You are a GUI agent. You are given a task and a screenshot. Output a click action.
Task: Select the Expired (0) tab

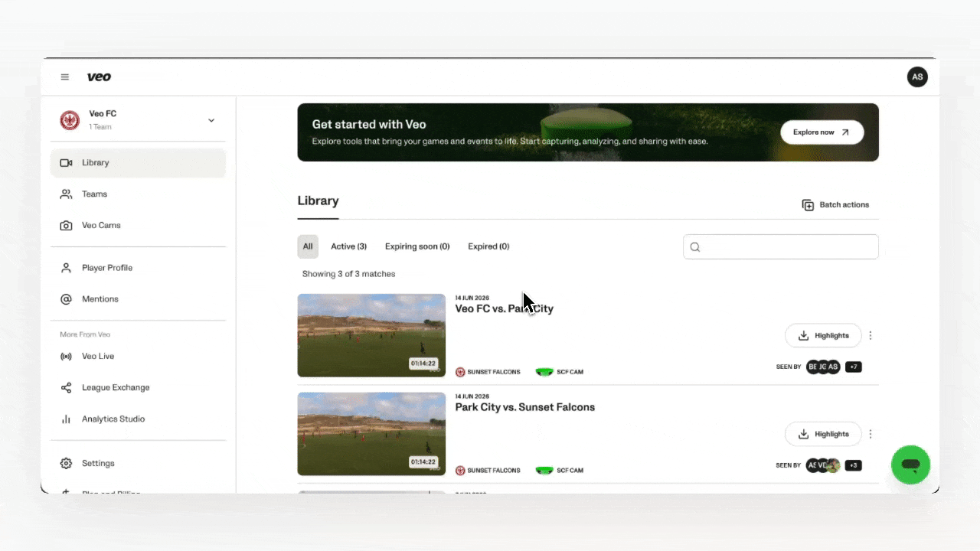(x=488, y=246)
